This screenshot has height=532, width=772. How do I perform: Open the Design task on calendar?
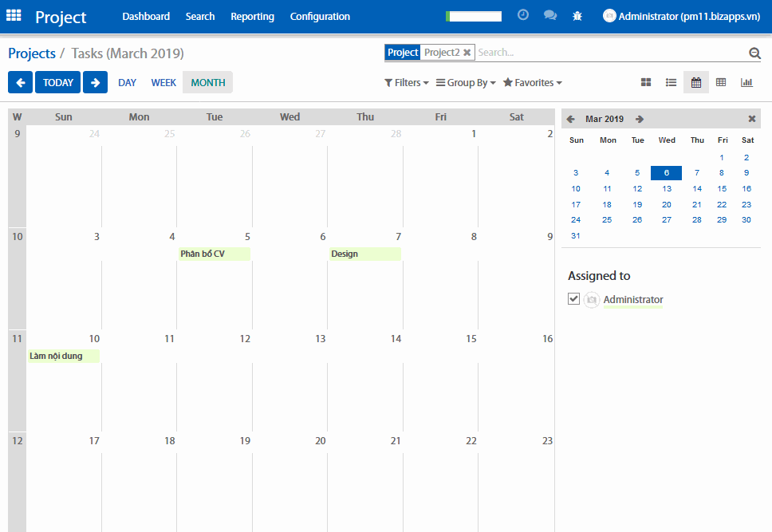coord(364,254)
